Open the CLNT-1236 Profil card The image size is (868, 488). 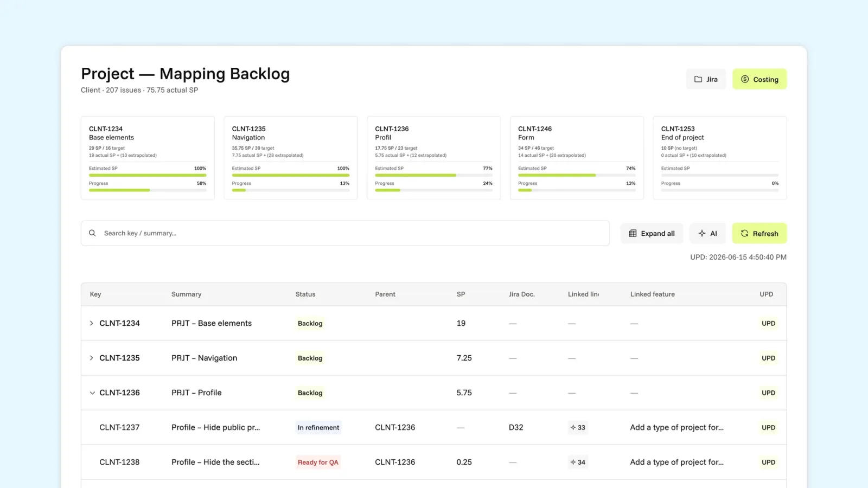point(433,158)
